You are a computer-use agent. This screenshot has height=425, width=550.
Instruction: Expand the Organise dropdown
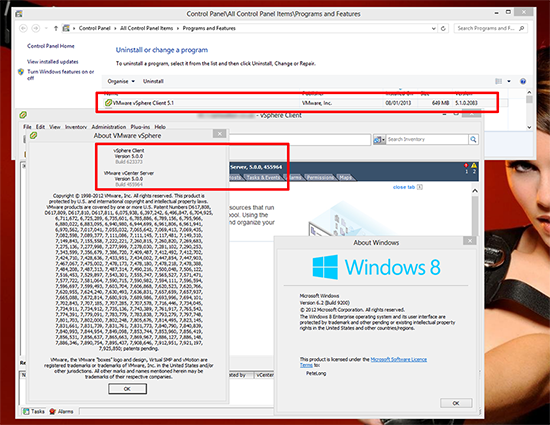point(121,81)
